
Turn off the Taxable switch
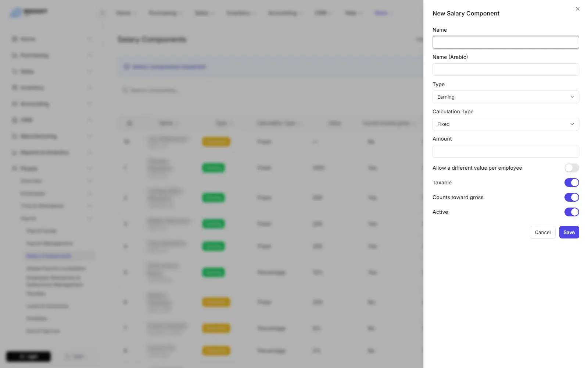[x=572, y=183]
